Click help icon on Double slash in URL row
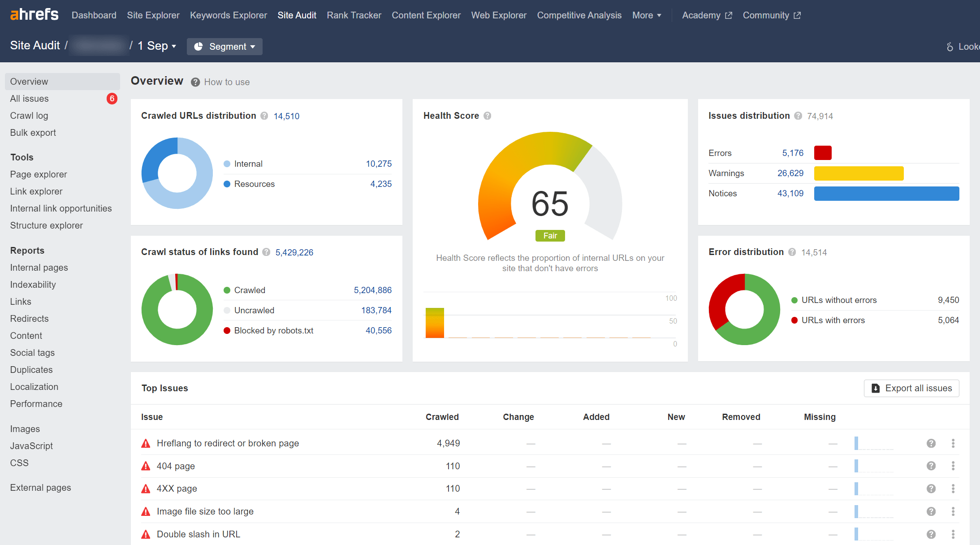Viewport: 980px width, 545px height. coord(931,534)
